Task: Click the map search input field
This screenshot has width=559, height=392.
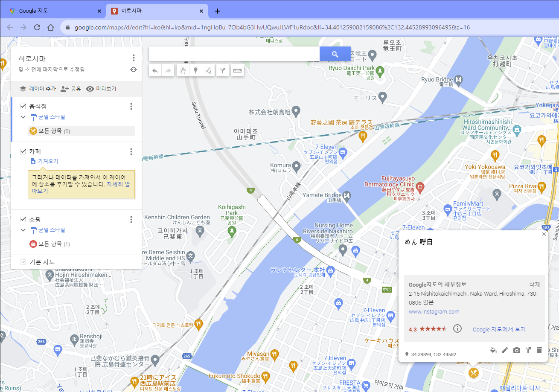Action: 234,54
